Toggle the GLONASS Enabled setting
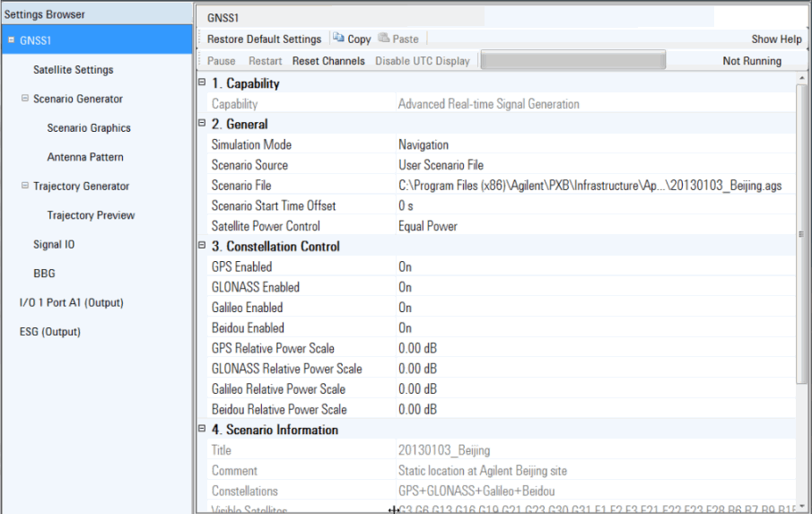The height and width of the screenshot is (514, 812). (x=405, y=288)
